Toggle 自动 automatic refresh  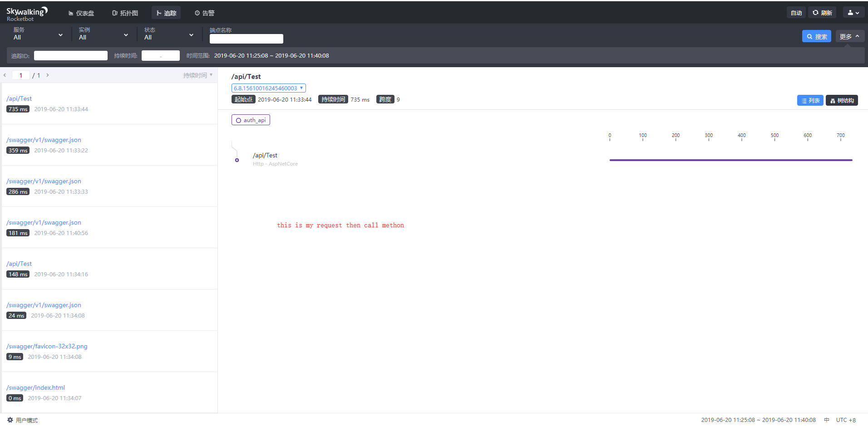pos(796,12)
